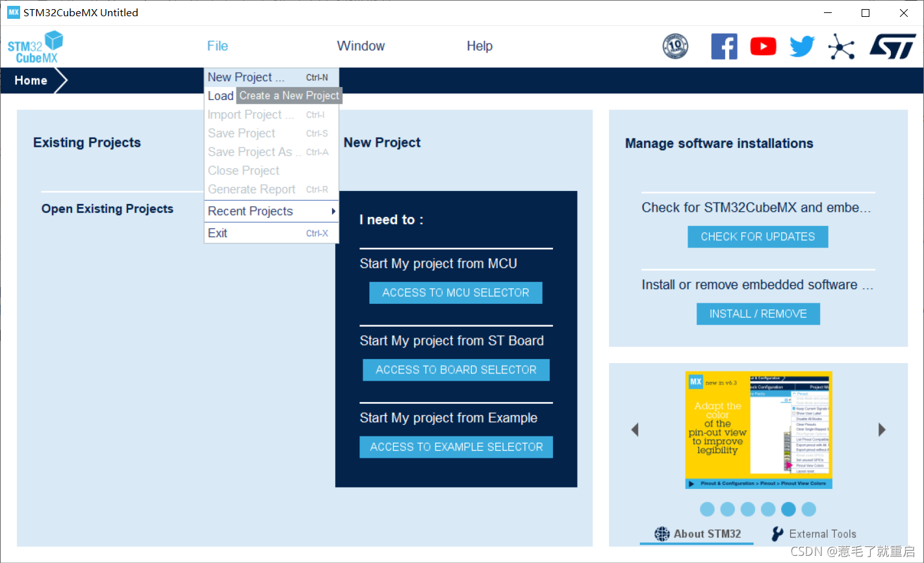
Task: Click the 'I need to :' heading
Action: pyautogui.click(x=391, y=219)
